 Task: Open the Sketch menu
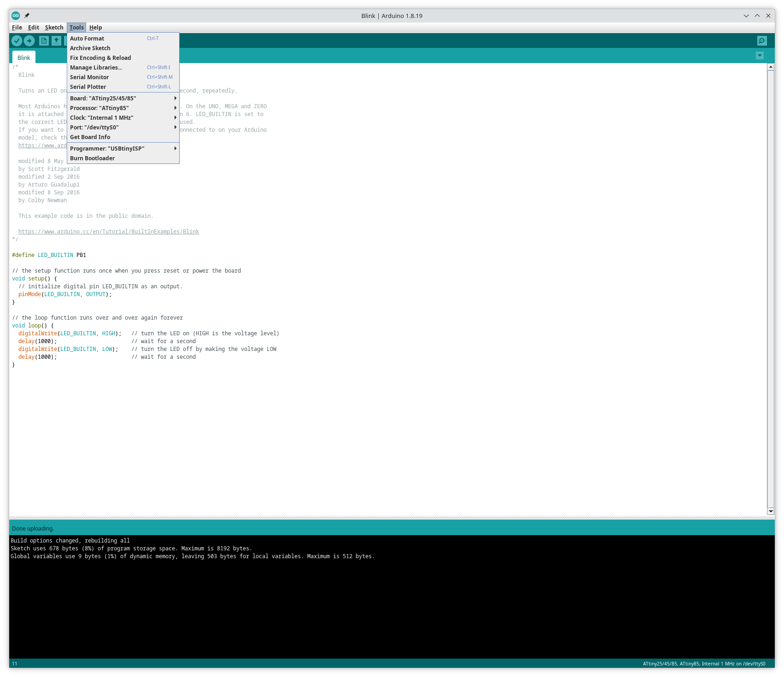(x=54, y=28)
